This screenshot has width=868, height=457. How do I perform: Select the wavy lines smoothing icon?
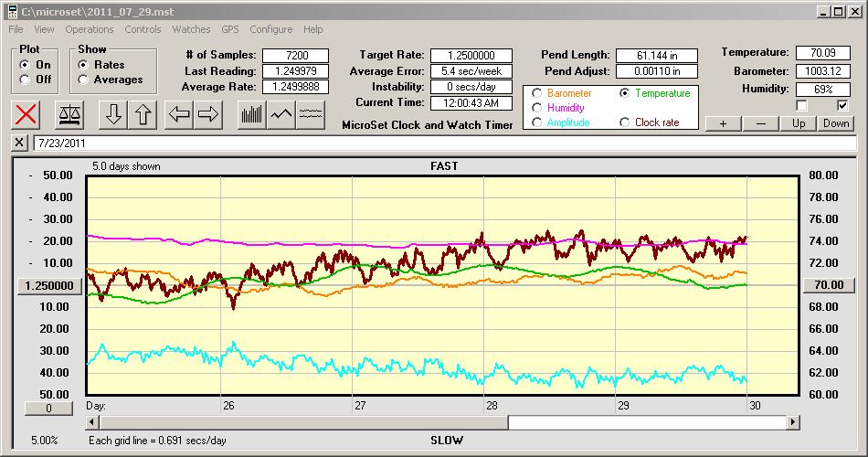310,114
